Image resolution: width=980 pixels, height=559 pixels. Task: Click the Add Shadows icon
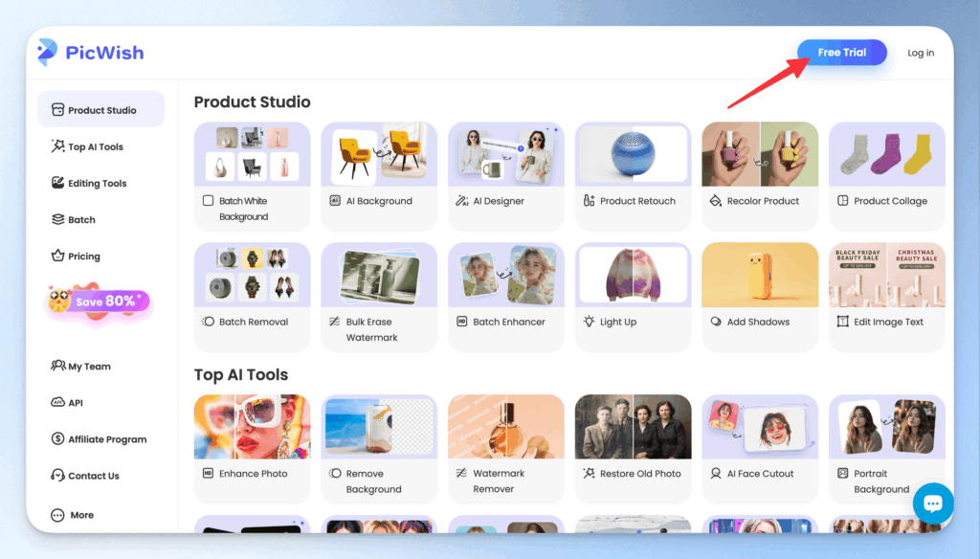(x=715, y=322)
